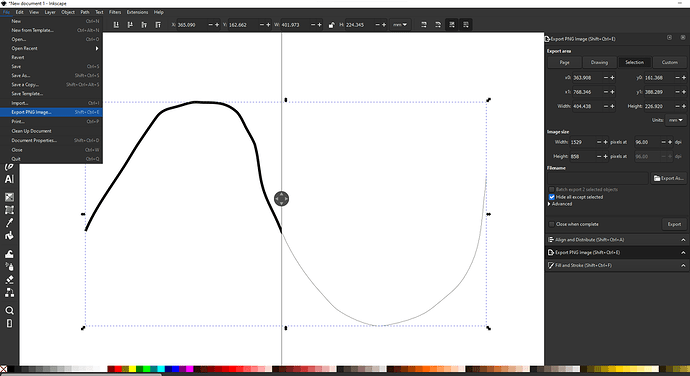The width and height of the screenshot is (690, 376).
Task: Increase image Width pixels with plus
Action: (606, 142)
